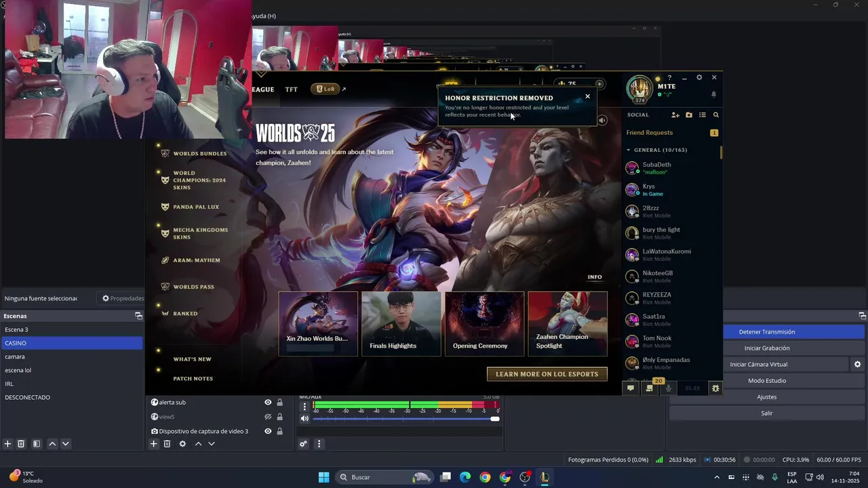This screenshot has height=488, width=868.
Task: Toggle voice microphone icon in League client
Action: click(668, 388)
